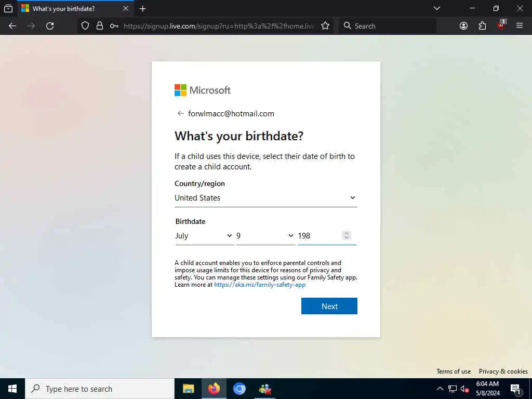Open the birth day dropdown showing 9

[265, 236]
